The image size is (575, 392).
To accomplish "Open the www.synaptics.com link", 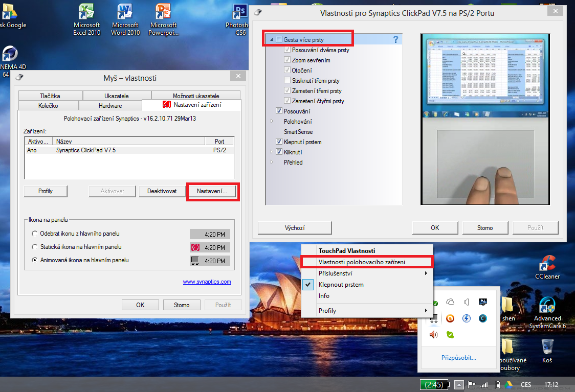I will click(x=207, y=282).
